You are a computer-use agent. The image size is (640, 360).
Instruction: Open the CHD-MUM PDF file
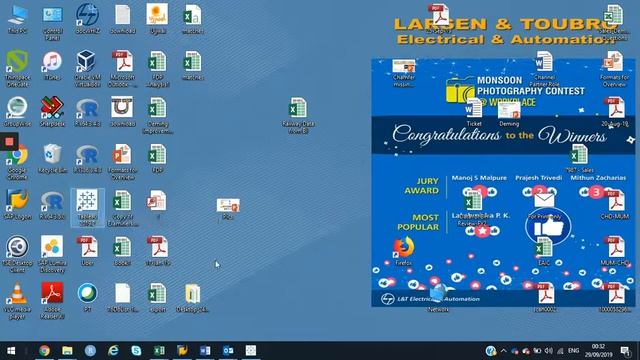615,205
